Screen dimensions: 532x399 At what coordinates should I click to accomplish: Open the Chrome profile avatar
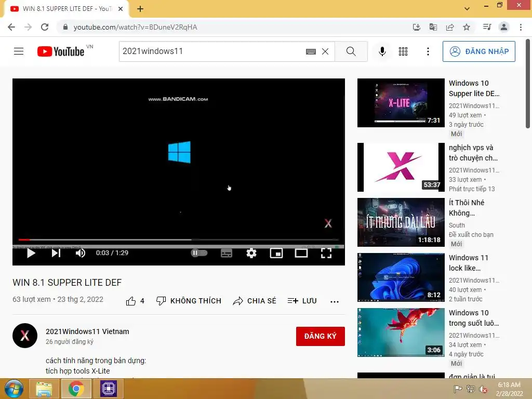tap(504, 27)
